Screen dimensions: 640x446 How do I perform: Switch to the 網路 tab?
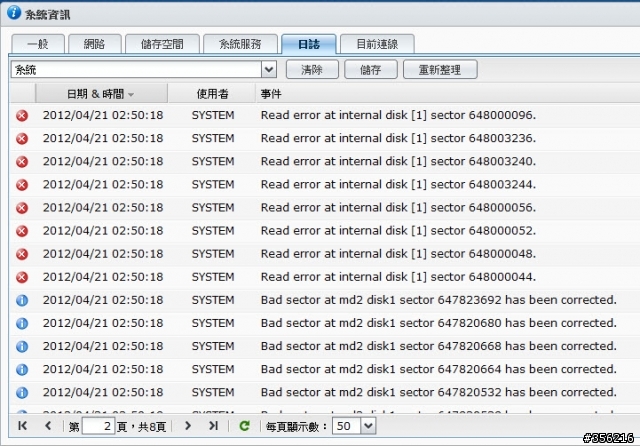(95, 44)
